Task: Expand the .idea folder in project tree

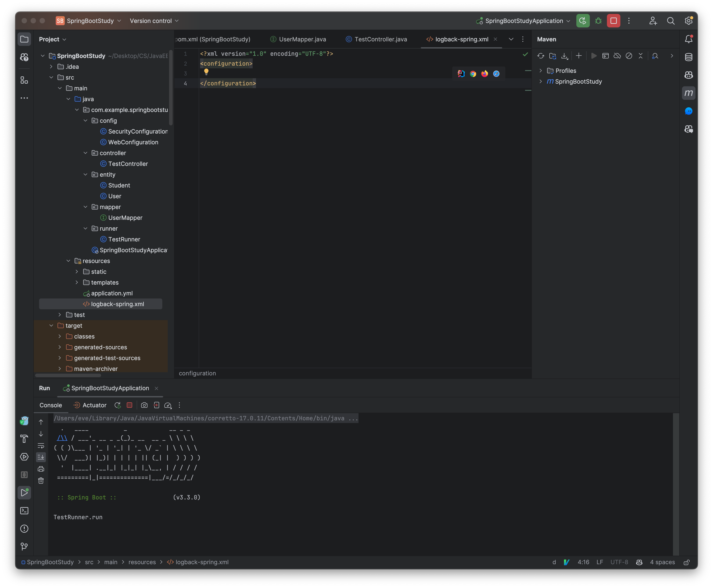Action: tap(51, 67)
